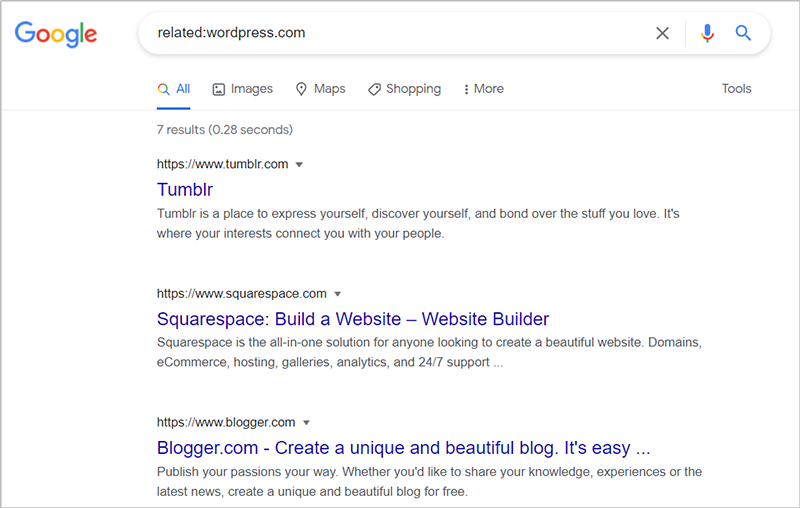Select the All results tab
Viewport: 800px width, 508px height.
173,89
